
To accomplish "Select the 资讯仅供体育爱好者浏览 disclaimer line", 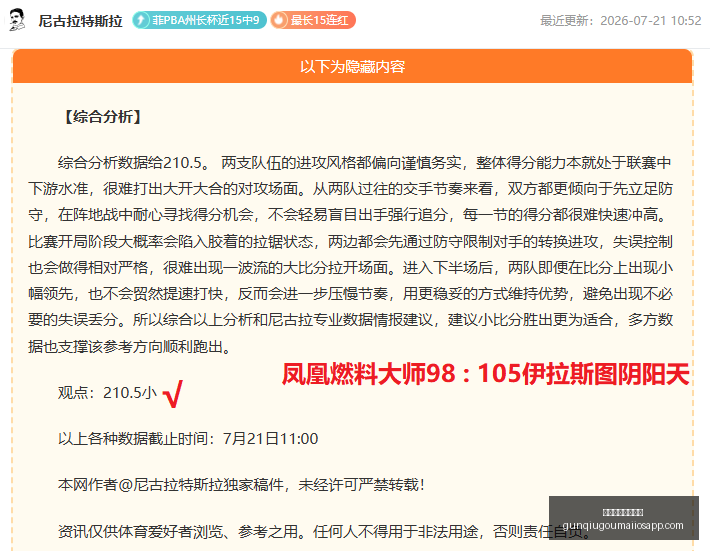I will click(x=325, y=531).
